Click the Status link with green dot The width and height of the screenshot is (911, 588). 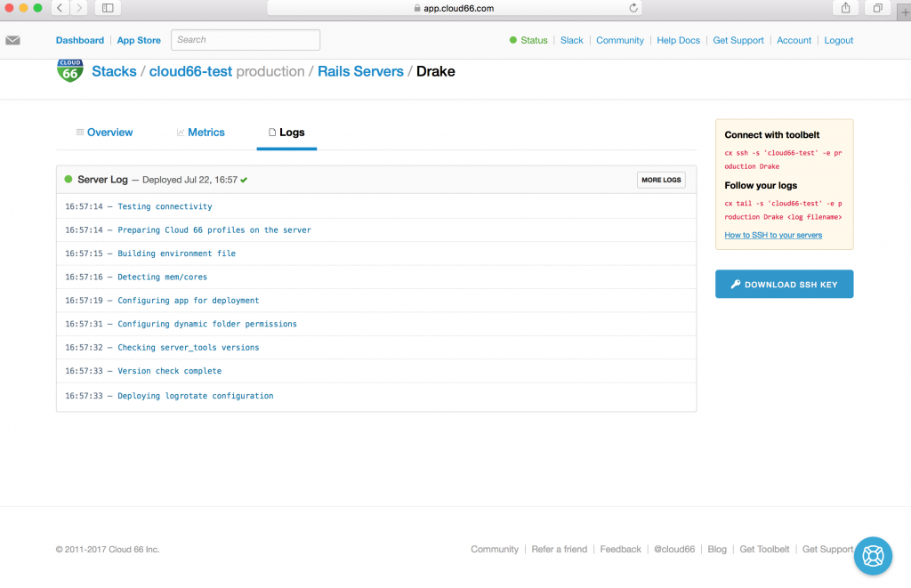pos(528,40)
